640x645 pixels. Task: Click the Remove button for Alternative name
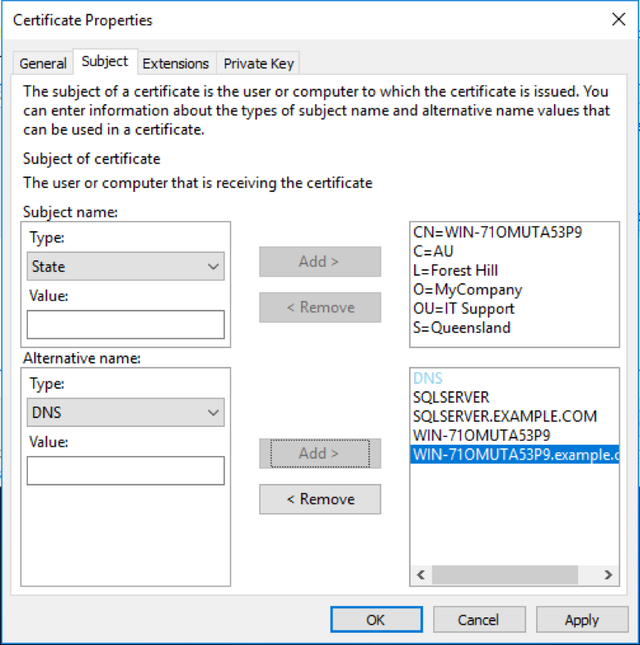320,499
